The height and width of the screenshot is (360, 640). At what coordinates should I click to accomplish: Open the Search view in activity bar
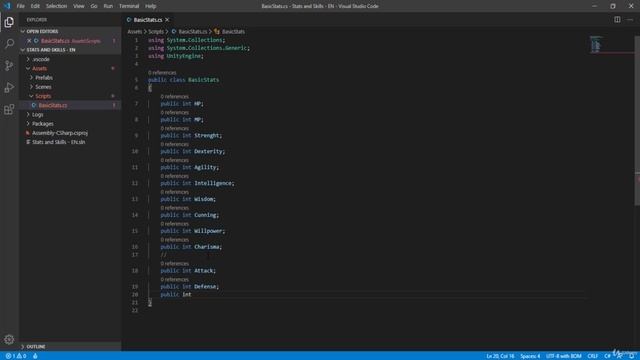(9, 43)
